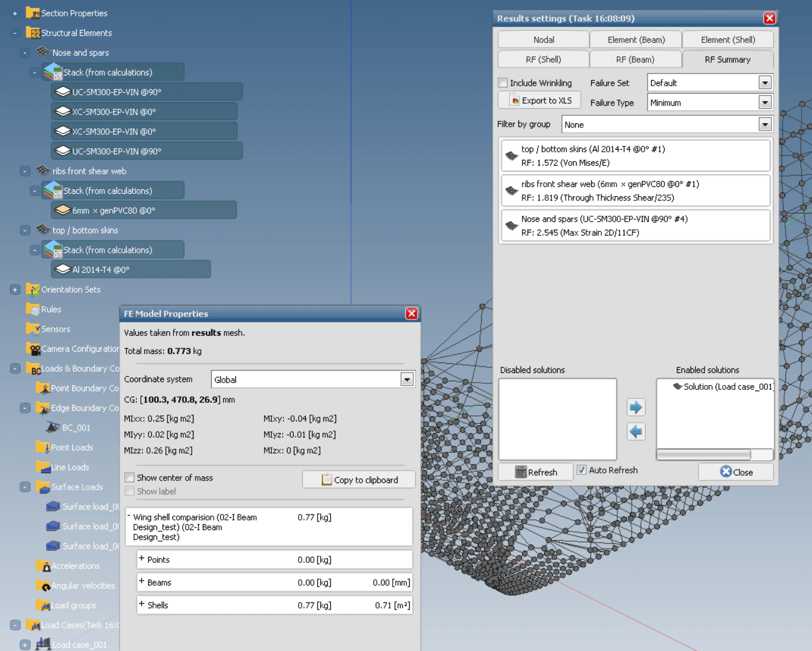Click the Orientation Sets folder icon

33,289
